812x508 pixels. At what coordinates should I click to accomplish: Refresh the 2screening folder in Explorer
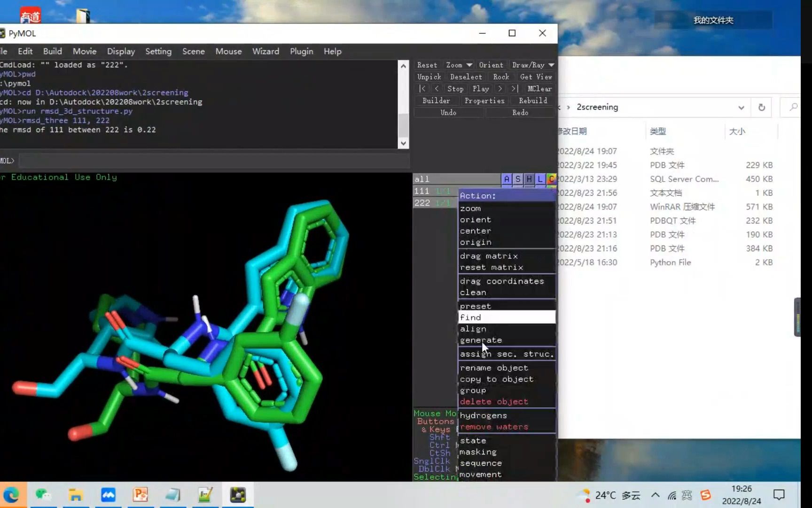[762, 107]
